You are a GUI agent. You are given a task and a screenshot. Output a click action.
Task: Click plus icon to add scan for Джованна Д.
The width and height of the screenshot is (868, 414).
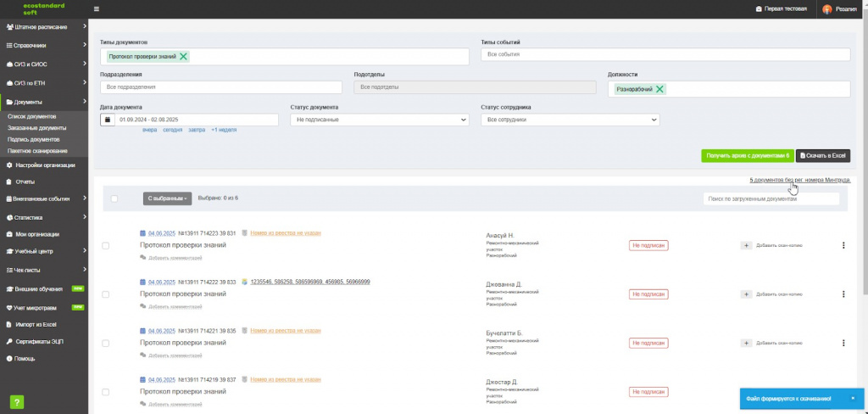pyautogui.click(x=746, y=294)
